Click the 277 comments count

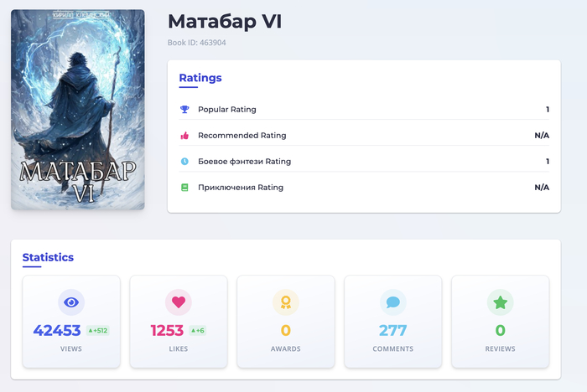(392, 331)
